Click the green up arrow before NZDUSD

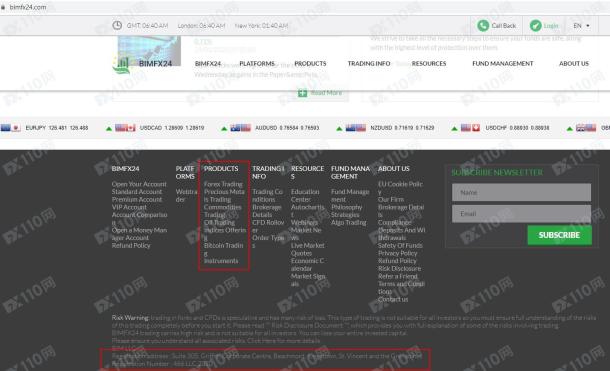339,128
